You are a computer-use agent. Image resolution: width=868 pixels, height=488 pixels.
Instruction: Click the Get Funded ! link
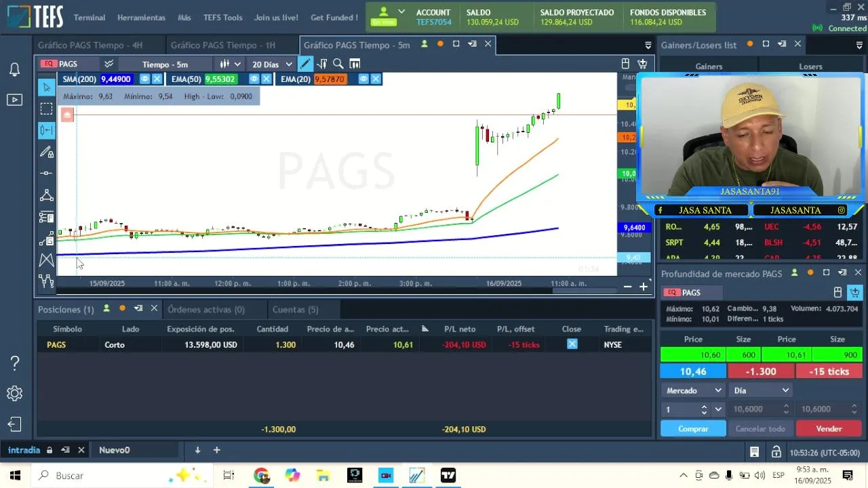(334, 18)
